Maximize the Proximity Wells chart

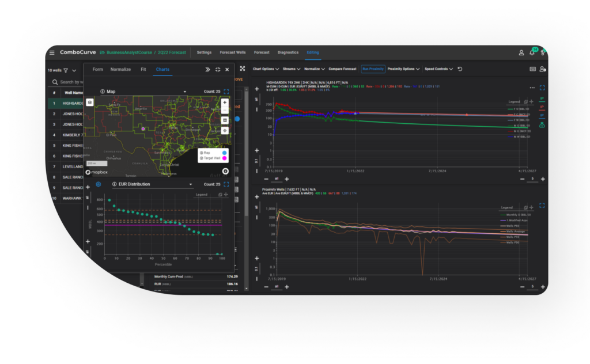[542, 206]
